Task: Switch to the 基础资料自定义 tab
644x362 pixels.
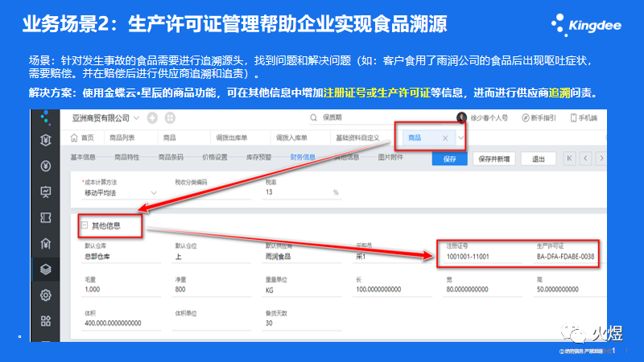Action: pos(357,138)
